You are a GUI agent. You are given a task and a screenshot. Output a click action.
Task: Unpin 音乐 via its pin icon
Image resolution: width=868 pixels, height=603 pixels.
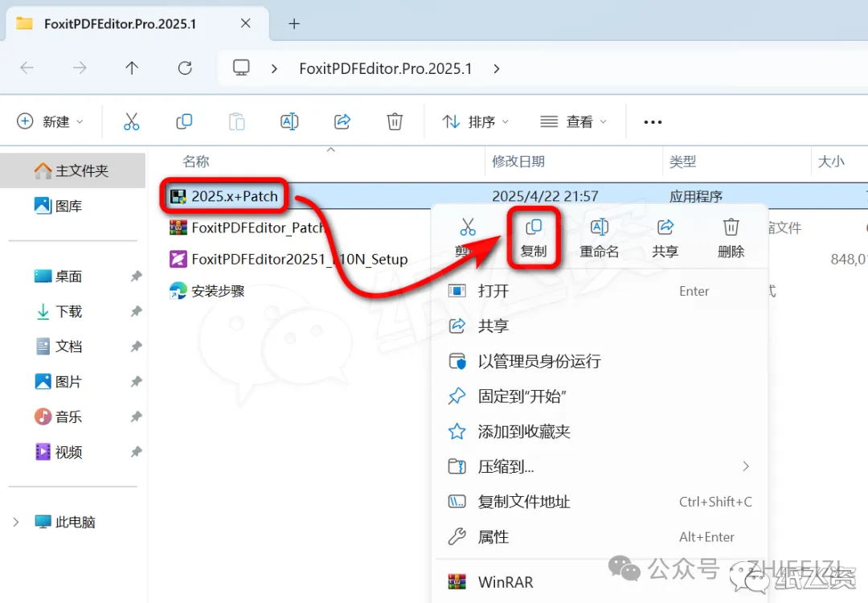click(x=136, y=416)
